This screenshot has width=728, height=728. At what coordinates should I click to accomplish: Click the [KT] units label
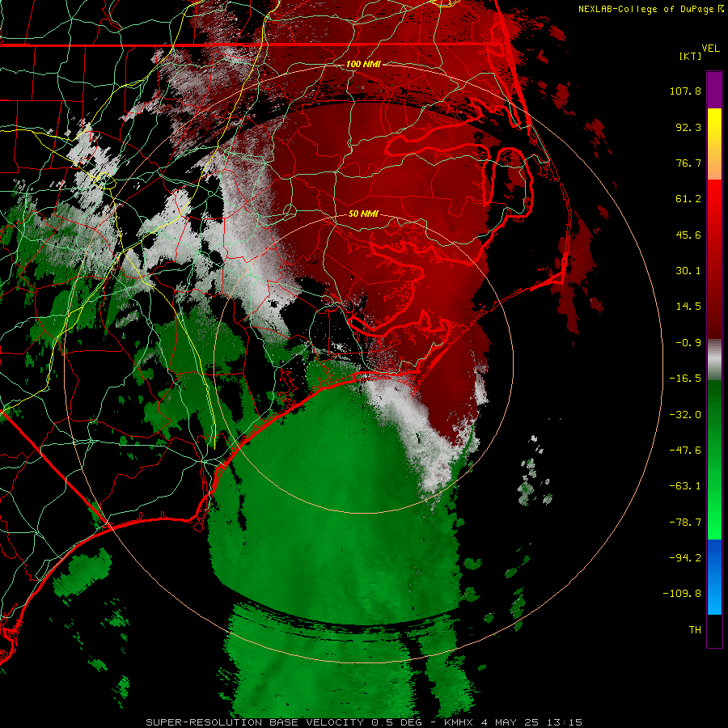(x=691, y=56)
